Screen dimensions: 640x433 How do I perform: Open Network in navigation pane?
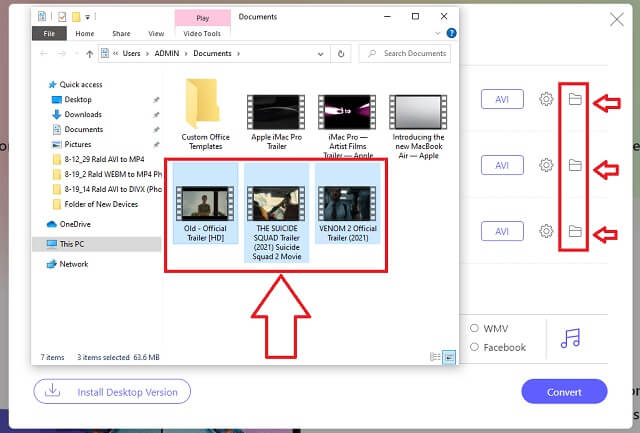coord(73,264)
